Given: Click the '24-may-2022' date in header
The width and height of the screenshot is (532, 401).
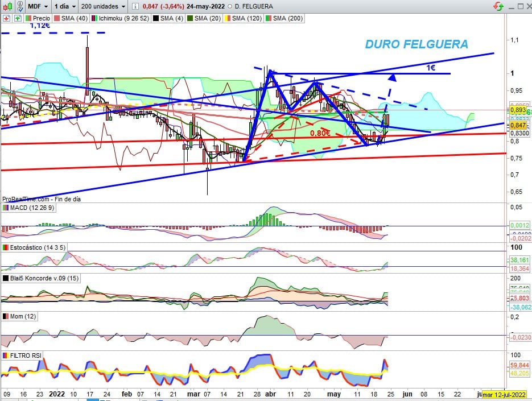Looking at the screenshot, I should point(206,6).
